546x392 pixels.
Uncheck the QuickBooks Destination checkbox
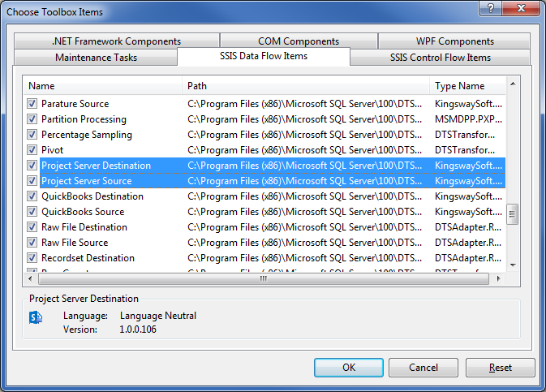[32, 196]
